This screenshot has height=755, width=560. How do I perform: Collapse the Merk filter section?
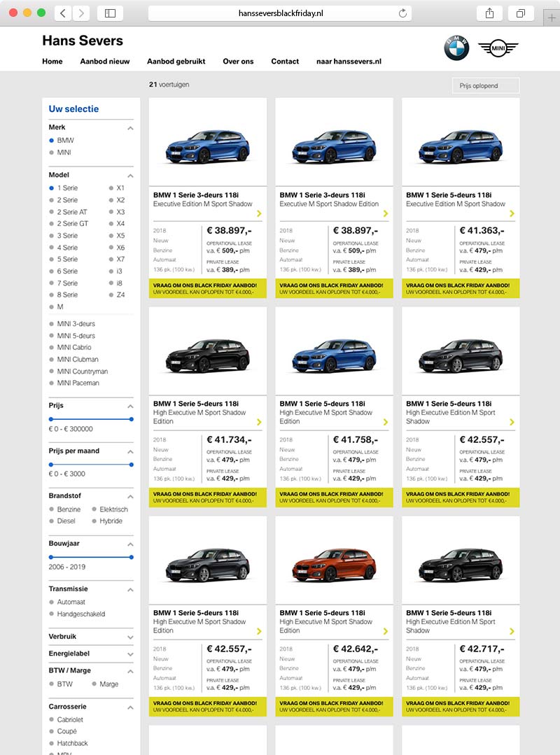(x=130, y=127)
